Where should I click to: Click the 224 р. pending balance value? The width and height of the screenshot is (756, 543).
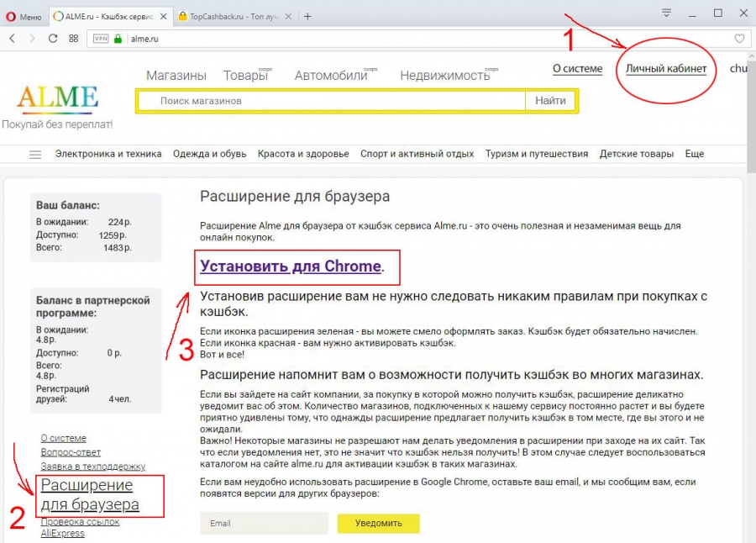[x=119, y=223]
